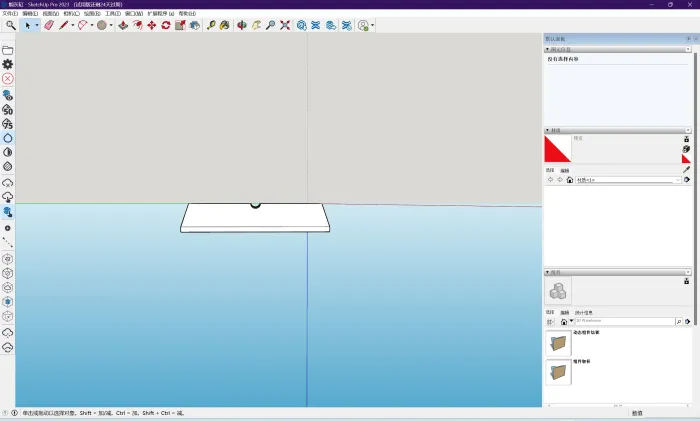Select the Rotate tool
The width and height of the screenshot is (700, 421).
pyautogui.click(x=166, y=25)
